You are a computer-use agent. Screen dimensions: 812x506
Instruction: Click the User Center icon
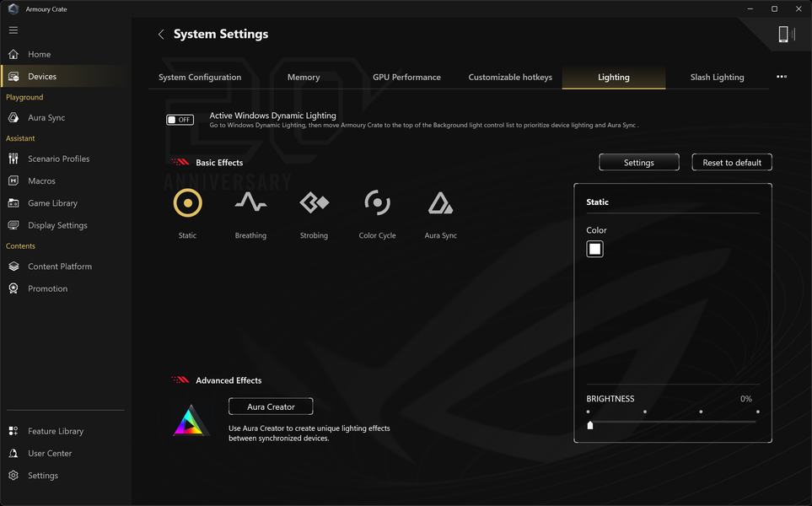tap(13, 453)
